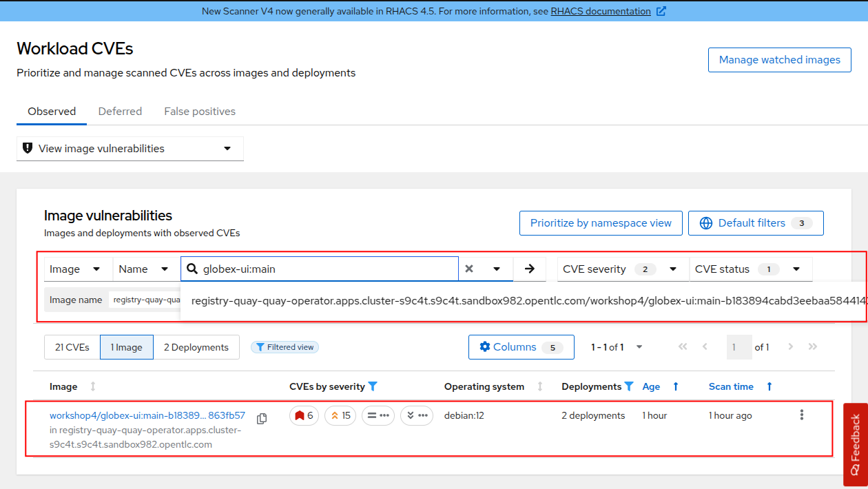
Task: Open workshop4/globex-ui:main image link
Action: point(147,415)
